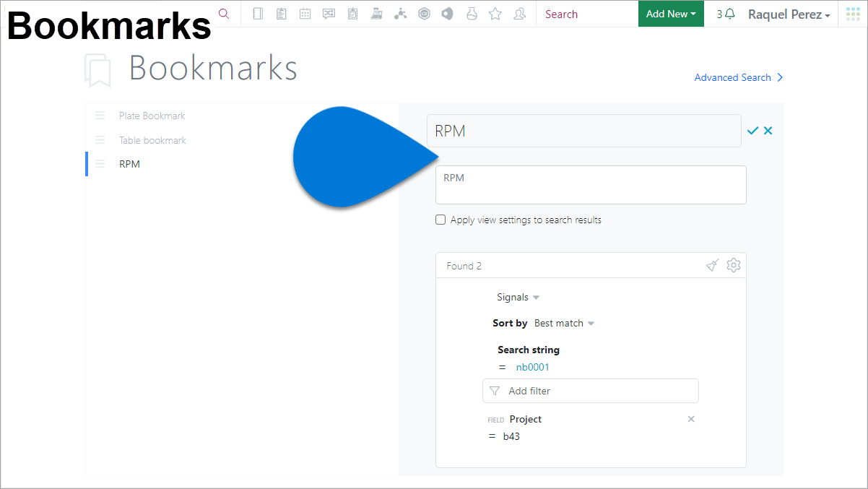Open the star bookmarks icon in toolbar
The height and width of the screenshot is (489, 868).
tap(495, 14)
